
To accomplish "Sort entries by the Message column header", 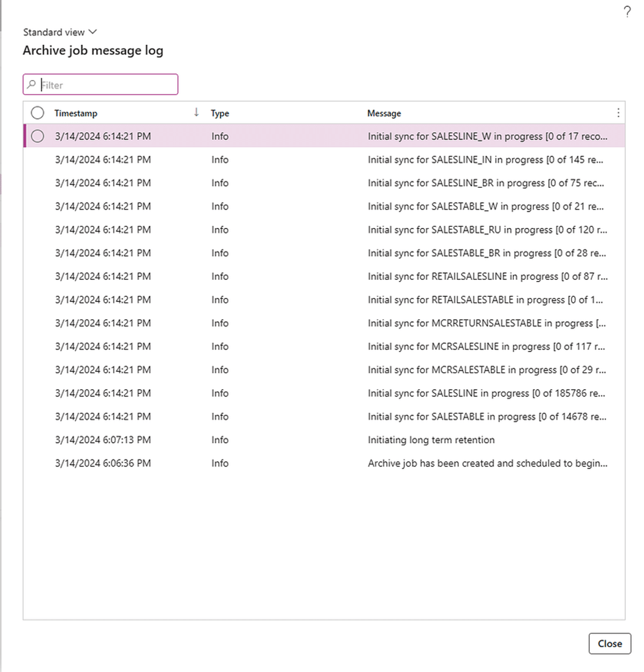I will (384, 112).
